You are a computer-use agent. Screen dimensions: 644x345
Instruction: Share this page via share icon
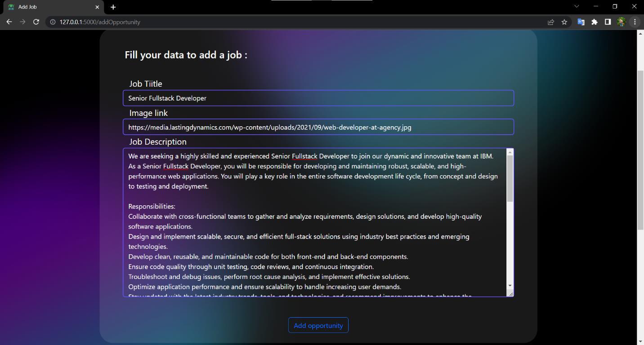click(550, 22)
